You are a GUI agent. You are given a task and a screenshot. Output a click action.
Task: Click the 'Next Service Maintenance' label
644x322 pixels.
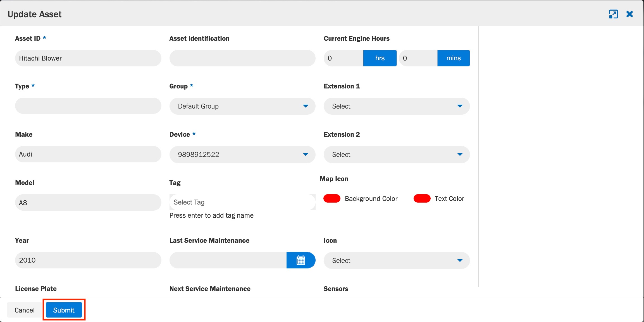(210, 289)
